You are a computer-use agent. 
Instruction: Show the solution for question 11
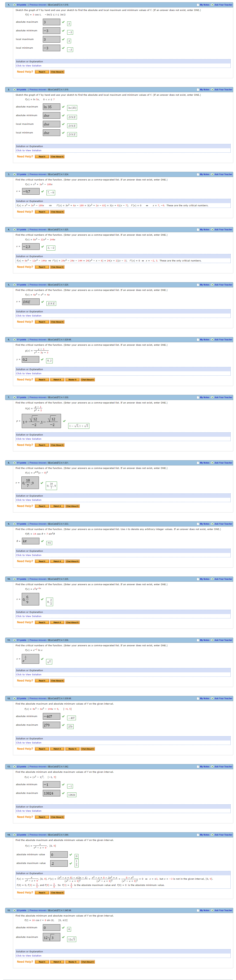[x=29, y=674]
